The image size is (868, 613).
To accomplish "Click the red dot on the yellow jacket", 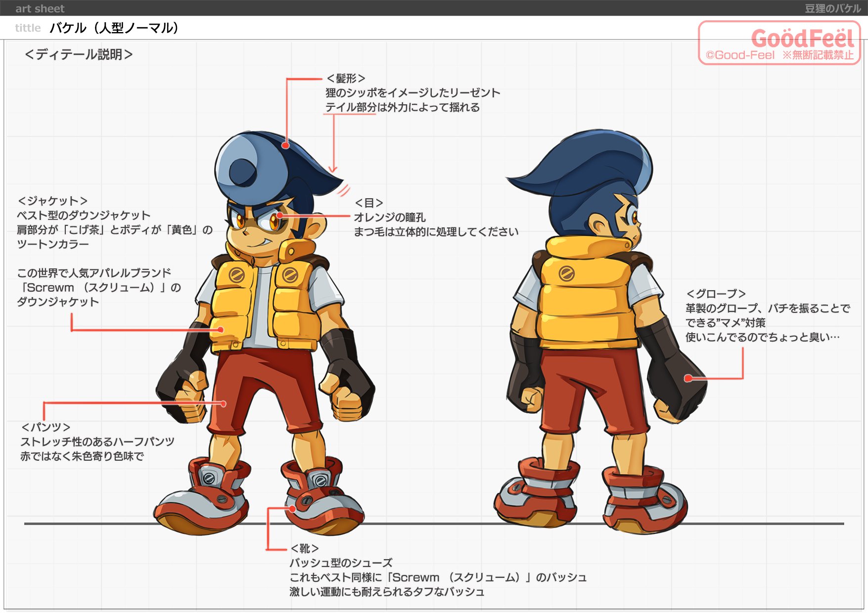I will tap(221, 330).
